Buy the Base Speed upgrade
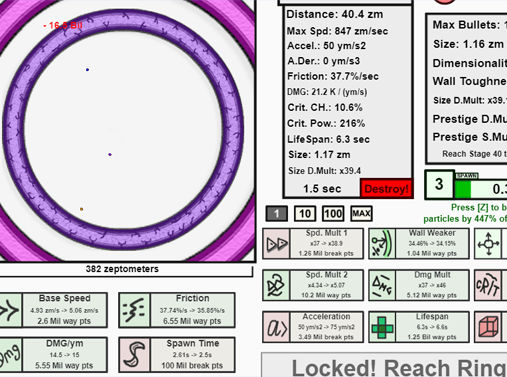The height and width of the screenshot is (377, 507). point(53,310)
